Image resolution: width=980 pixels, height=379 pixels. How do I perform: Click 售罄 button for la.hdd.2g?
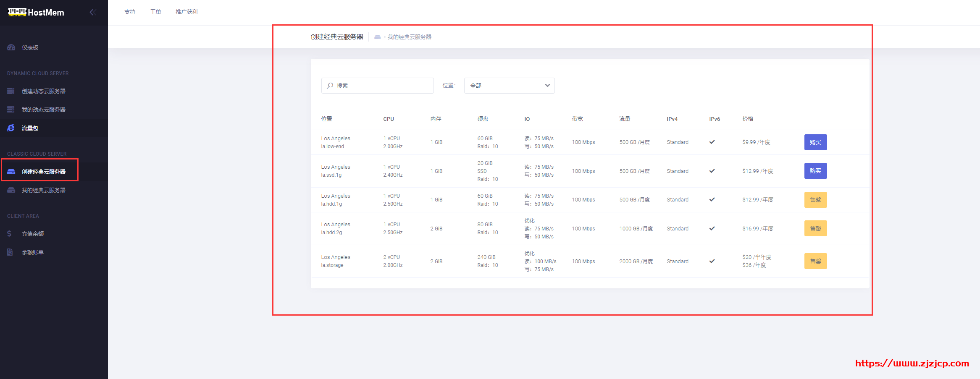click(815, 228)
